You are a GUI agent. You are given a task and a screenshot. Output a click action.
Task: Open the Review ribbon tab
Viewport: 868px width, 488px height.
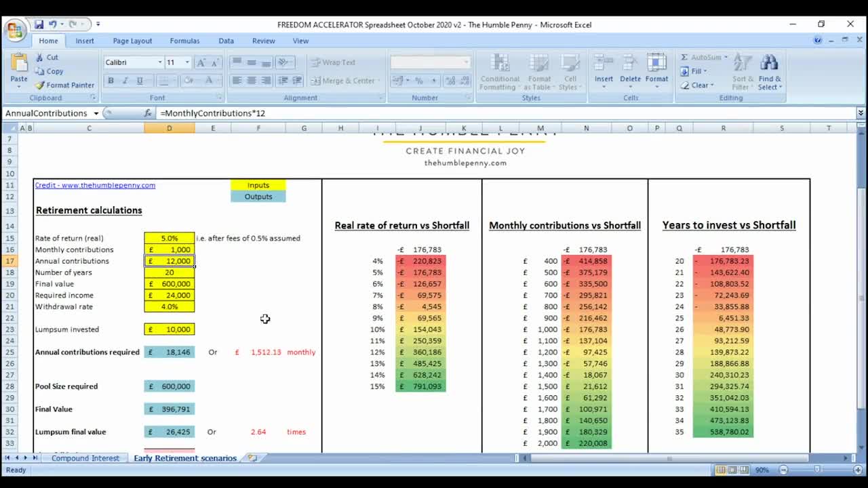264,41
